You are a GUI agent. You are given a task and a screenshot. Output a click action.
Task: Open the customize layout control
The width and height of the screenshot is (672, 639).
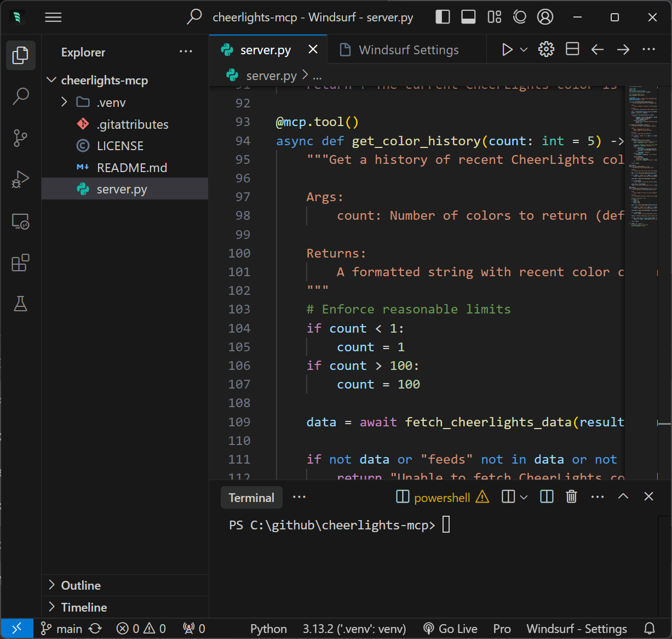494,17
